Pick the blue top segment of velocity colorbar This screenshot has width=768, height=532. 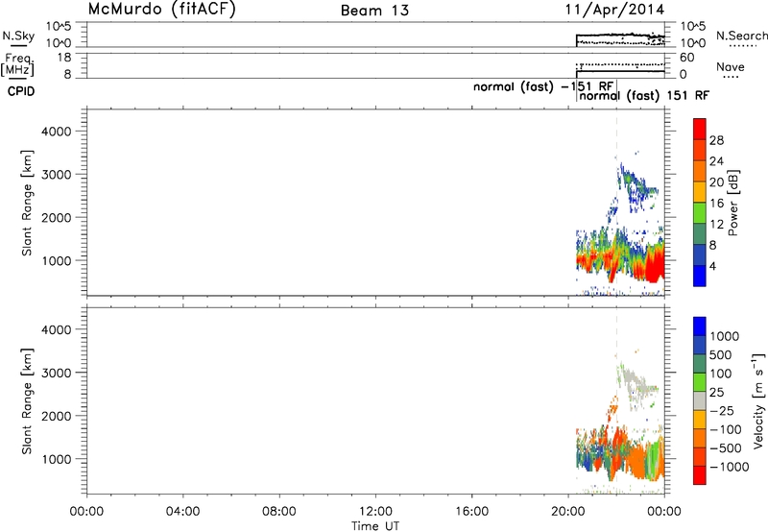click(x=700, y=326)
